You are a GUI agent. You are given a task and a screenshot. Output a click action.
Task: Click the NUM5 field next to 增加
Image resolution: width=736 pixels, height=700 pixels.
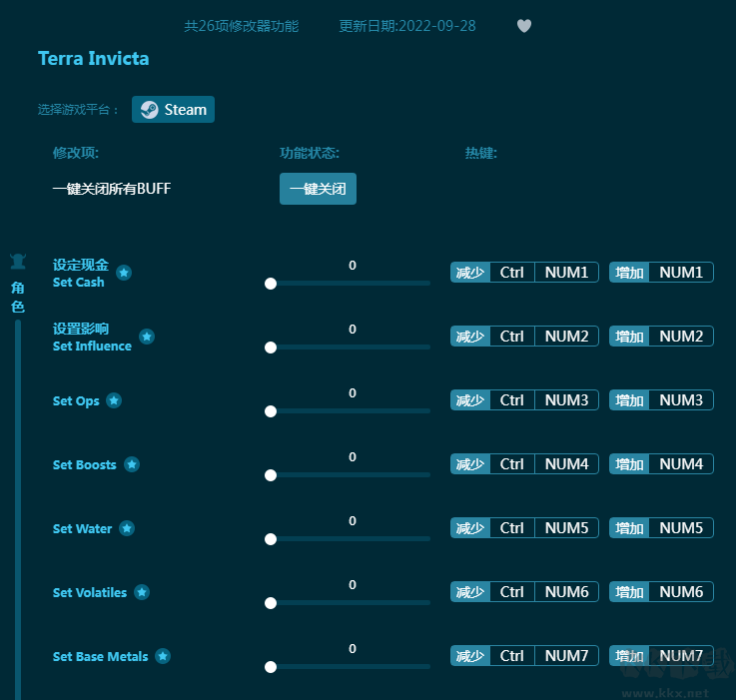pos(681,528)
